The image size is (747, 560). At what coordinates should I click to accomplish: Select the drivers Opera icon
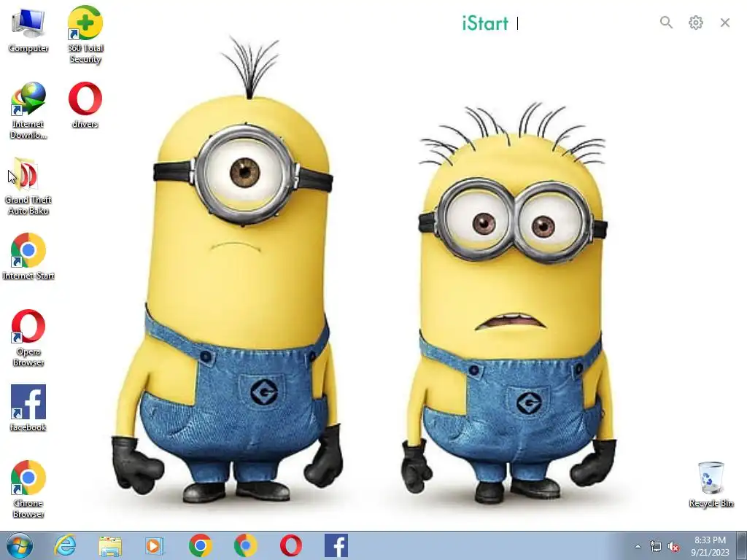click(x=85, y=105)
